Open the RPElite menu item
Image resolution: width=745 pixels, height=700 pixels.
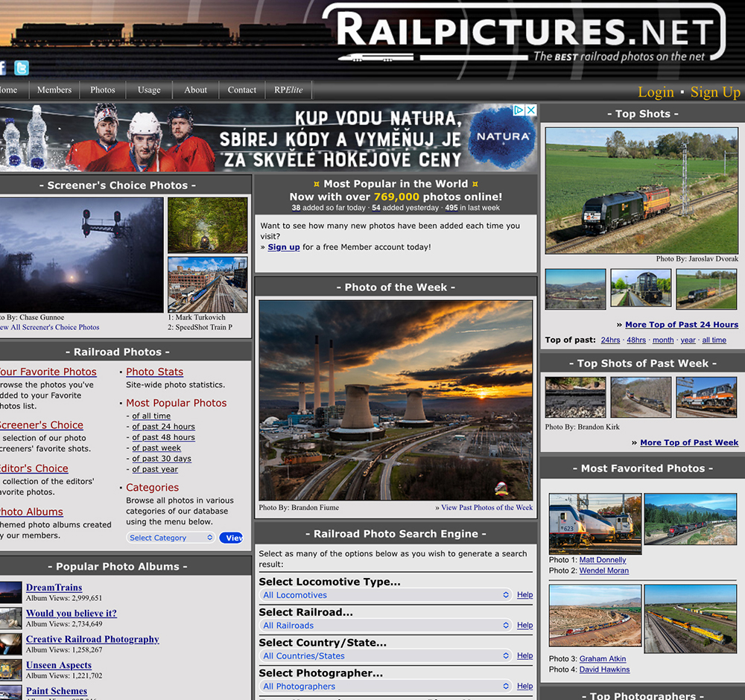point(288,90)
